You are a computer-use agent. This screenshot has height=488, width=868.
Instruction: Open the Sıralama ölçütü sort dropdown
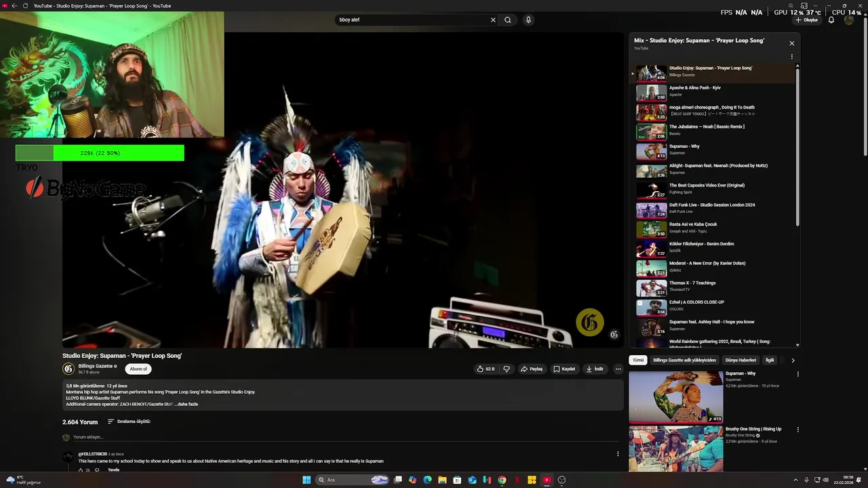129,422
